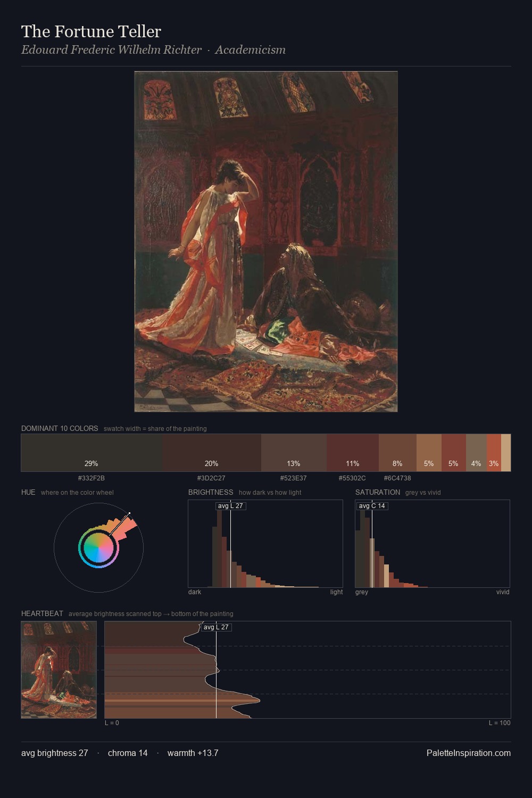Select the 29% dark swatch #332F2B
The height and width of the screenshot is (798, 532).
coord(92,453)
